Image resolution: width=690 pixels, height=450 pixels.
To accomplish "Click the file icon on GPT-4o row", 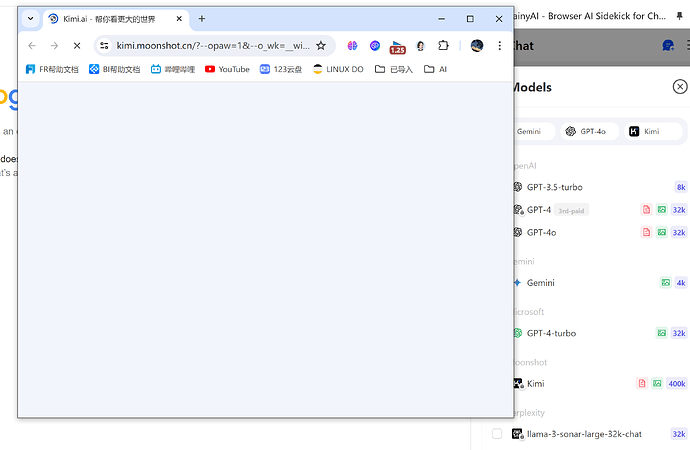I will pos(646,232).
